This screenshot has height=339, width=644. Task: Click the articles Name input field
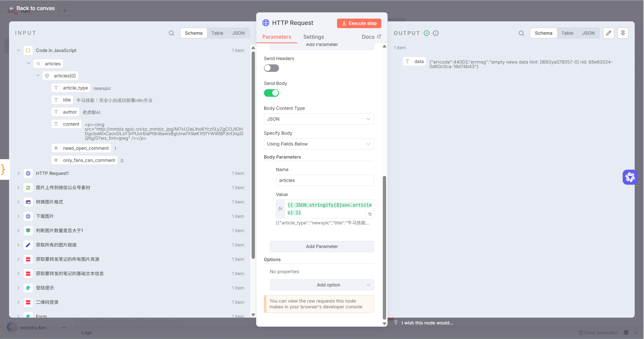pos(325,180)
